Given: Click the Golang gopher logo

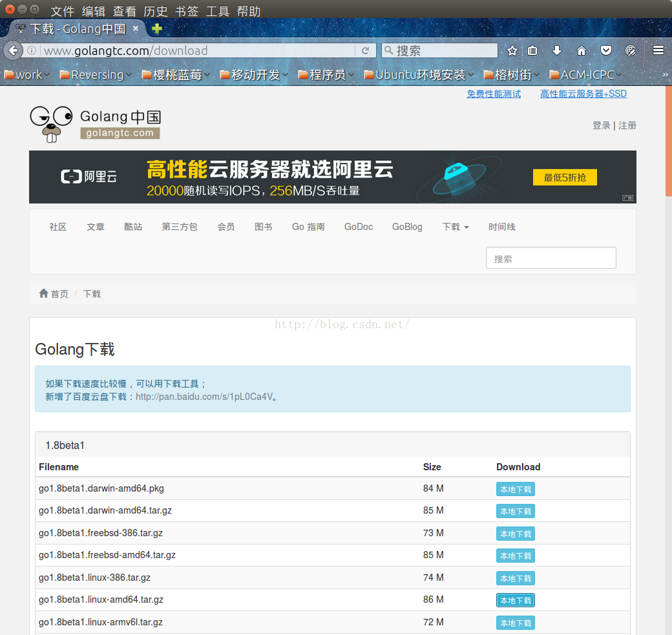Looking at the screenshot, I should tap(52, 124).
